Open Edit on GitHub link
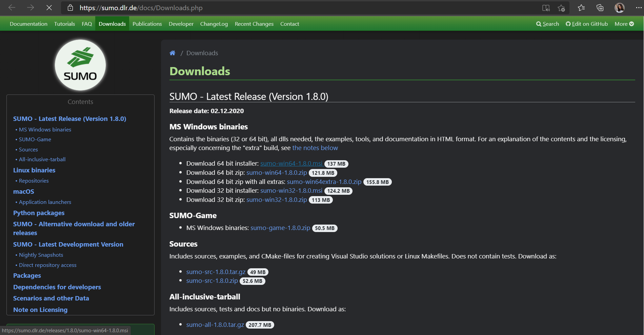Viewport: 644px width, 335px height. (x=587, y=24)
